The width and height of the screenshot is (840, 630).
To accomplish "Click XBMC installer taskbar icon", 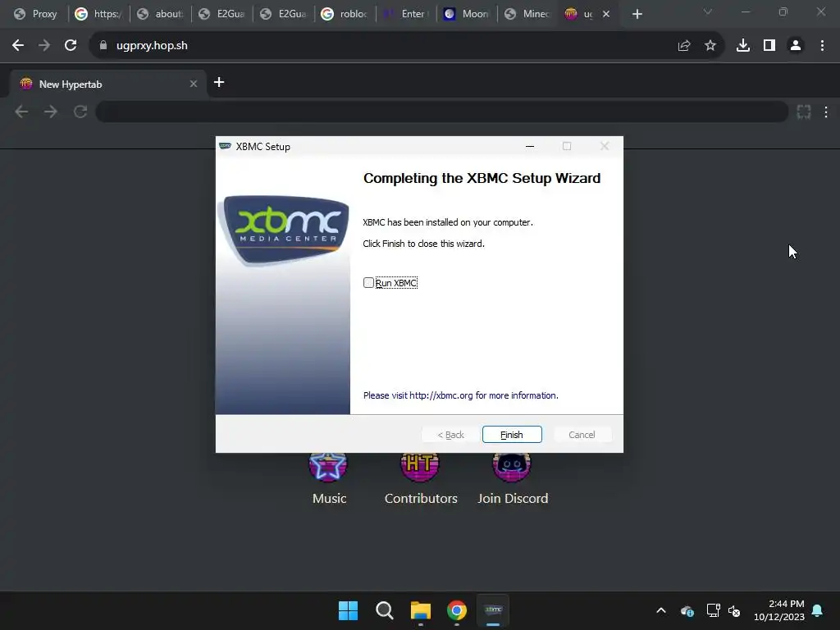I will click(x=493, y=610).
